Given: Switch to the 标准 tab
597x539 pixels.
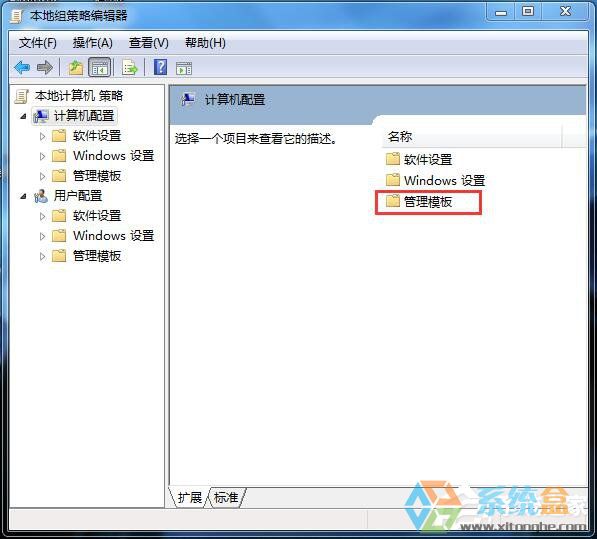Looking at the screenshot, I should tap(226, 497).
